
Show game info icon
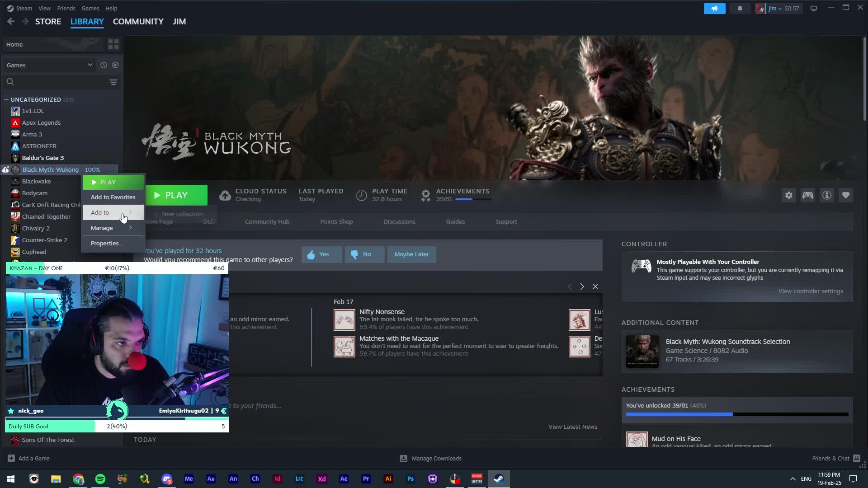(x=827, y=195)
